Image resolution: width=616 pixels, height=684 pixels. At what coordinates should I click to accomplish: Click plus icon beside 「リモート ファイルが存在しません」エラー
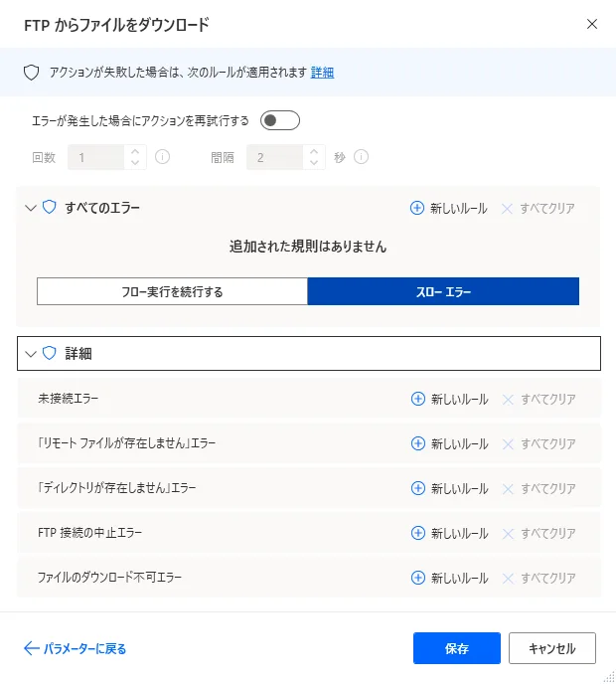point(417,443)
